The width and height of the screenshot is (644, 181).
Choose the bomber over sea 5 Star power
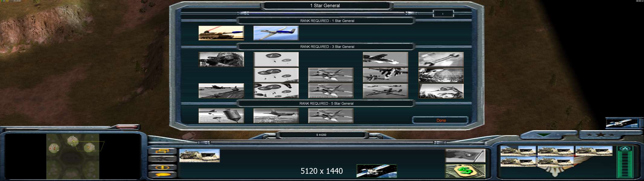pyautogui.click(x=276, y=116)
